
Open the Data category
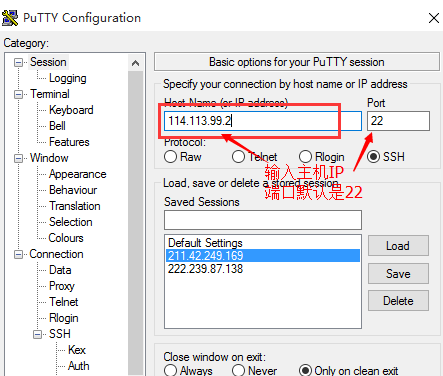tap(60, 270)
